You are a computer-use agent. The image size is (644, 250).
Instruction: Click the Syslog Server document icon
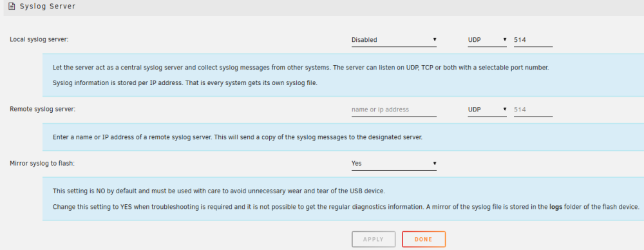point(12,6)
